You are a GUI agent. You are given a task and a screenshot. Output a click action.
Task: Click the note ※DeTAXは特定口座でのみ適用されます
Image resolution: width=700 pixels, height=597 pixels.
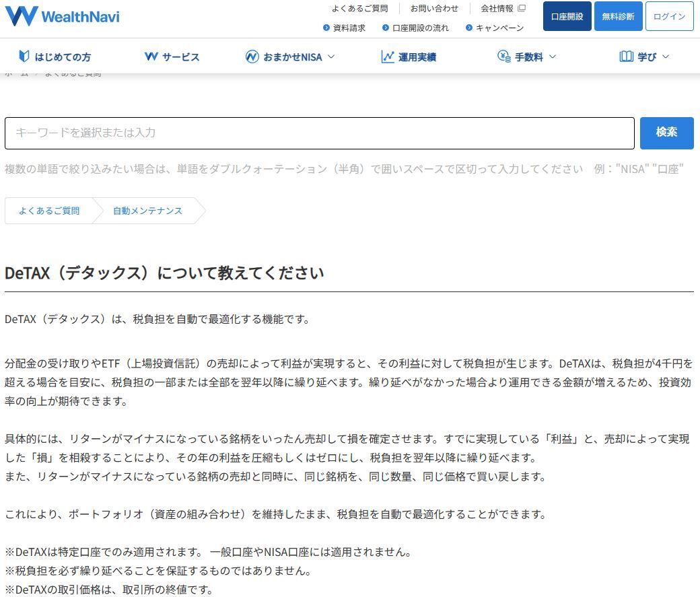point(207,552)
